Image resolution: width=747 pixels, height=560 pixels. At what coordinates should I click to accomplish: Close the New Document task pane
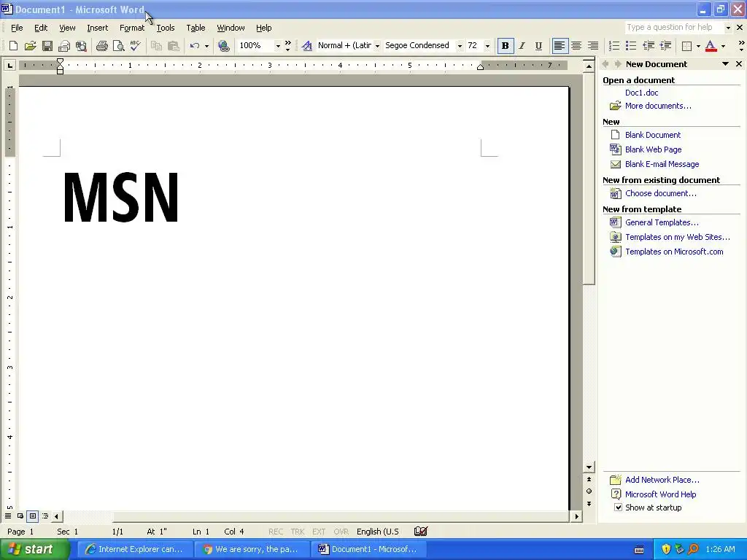(x=739, y=64)
